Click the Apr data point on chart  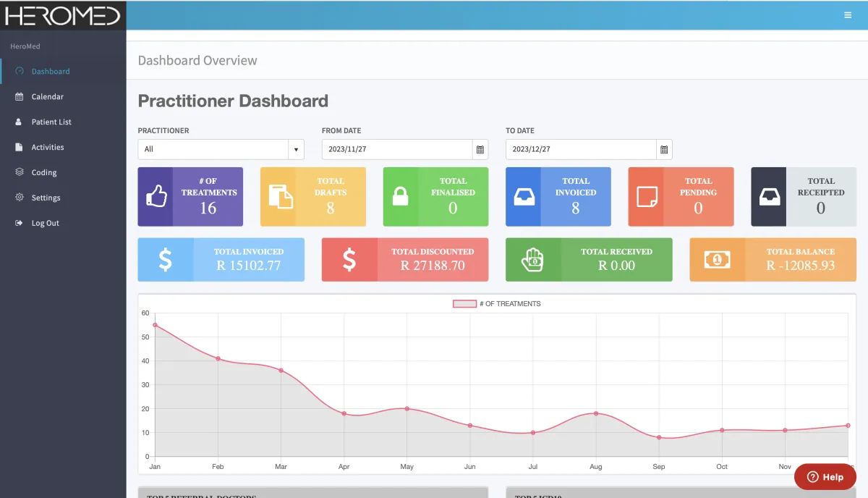pyautogui.click(x=344, y=413)
